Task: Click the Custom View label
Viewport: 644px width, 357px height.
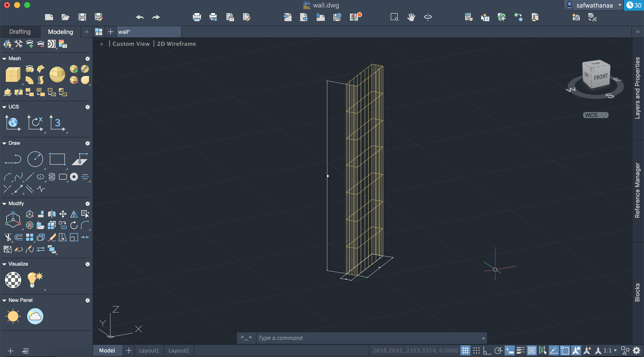Action: [131, 44]
